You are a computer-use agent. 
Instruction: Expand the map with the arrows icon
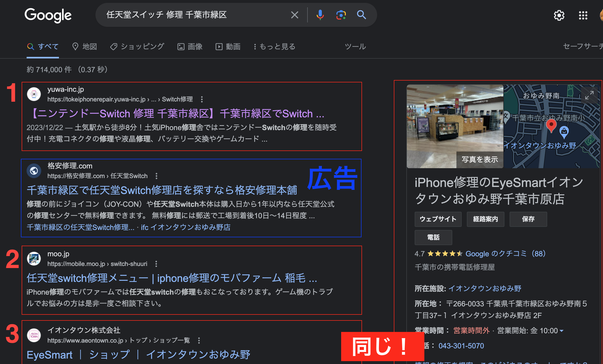(589, 95)
